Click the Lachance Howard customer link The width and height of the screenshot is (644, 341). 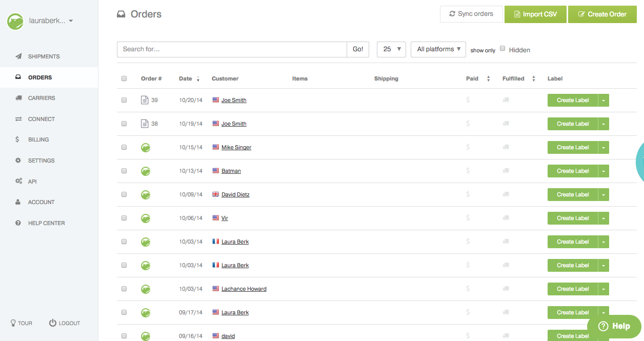point(244,289)
